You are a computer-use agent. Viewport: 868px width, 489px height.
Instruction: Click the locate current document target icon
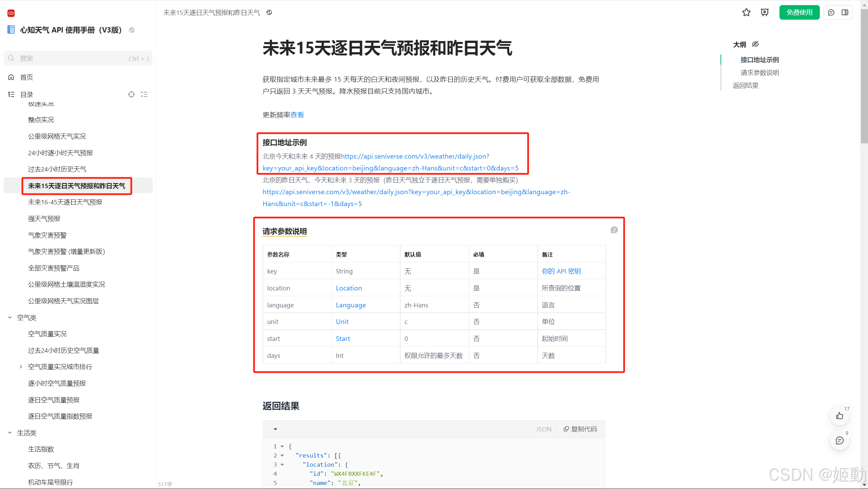[131, 95]
